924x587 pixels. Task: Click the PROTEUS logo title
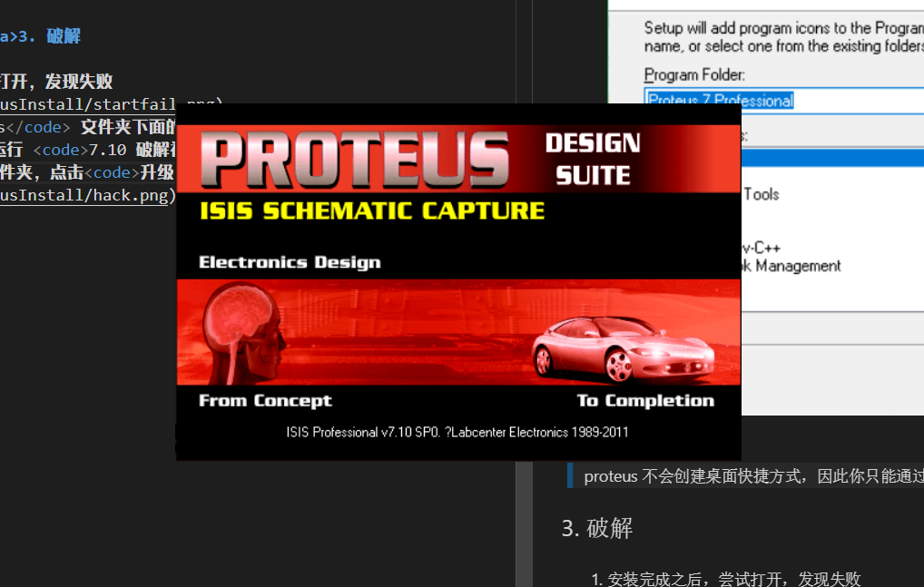tap(352, 161)
